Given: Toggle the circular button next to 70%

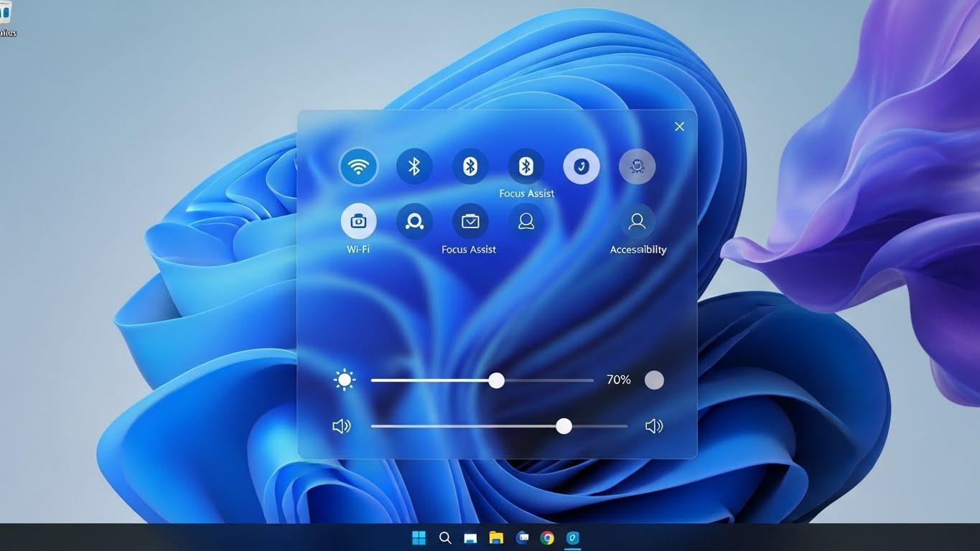Looking at the screenshot, I should tap(653, 380).
